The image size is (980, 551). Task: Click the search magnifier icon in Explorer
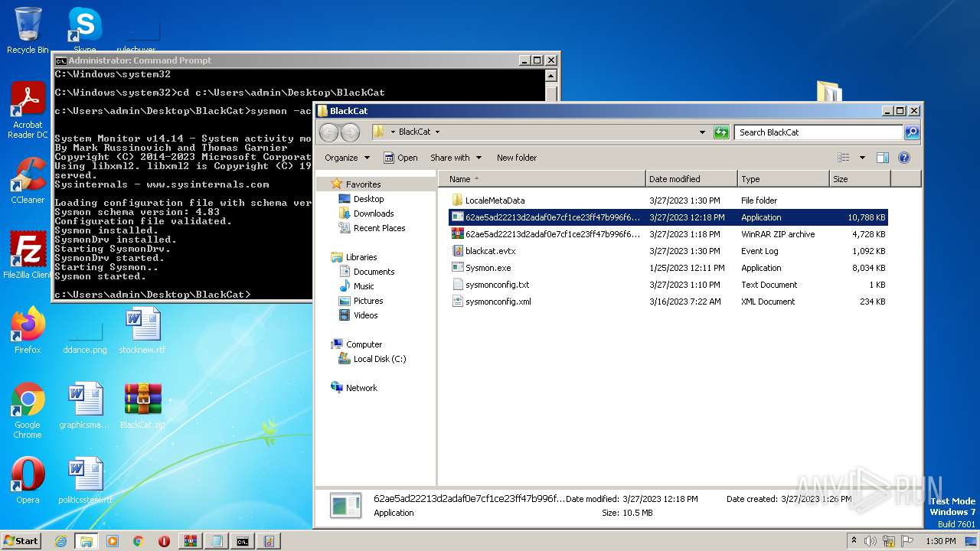(911, 132)
